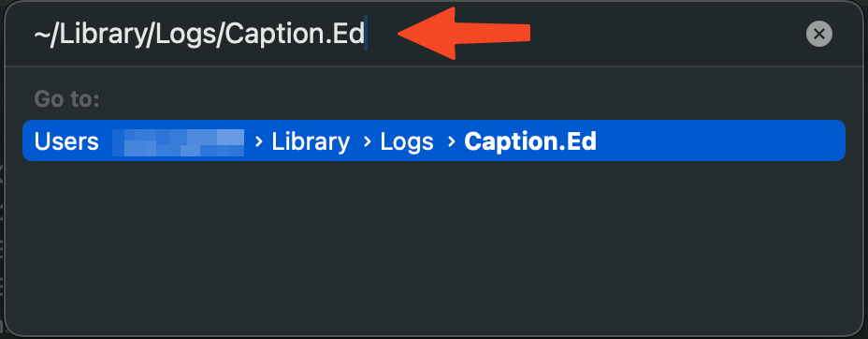Click the Go to: label

pyautogui.click(x=67, y=99)
